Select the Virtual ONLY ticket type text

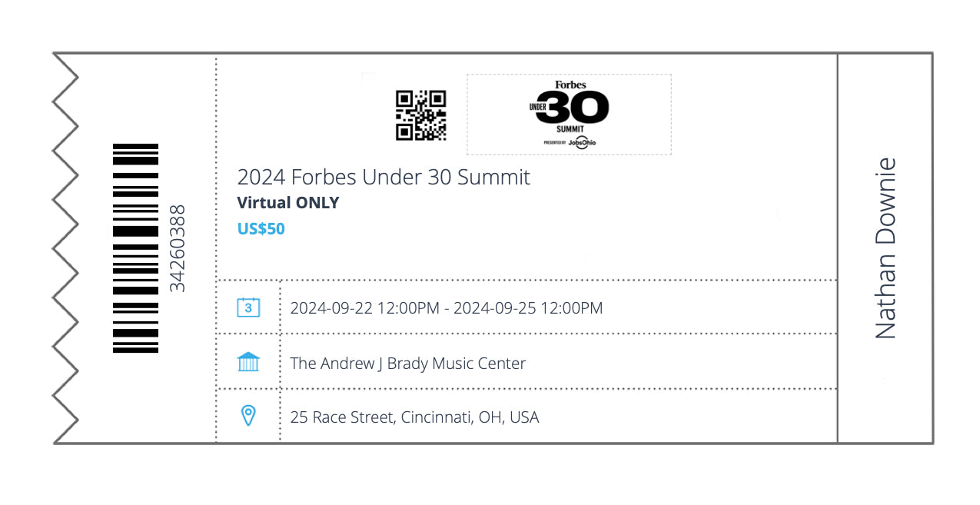click(288, 203)
